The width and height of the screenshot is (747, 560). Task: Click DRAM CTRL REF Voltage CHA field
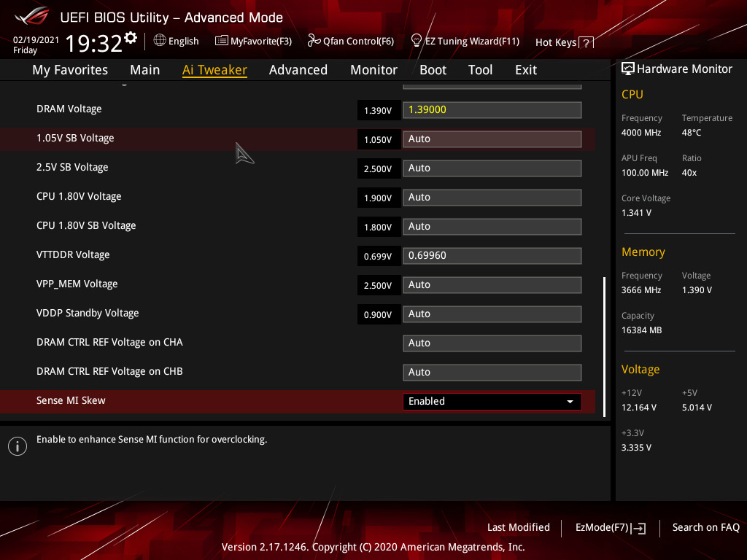pos(492,343)
